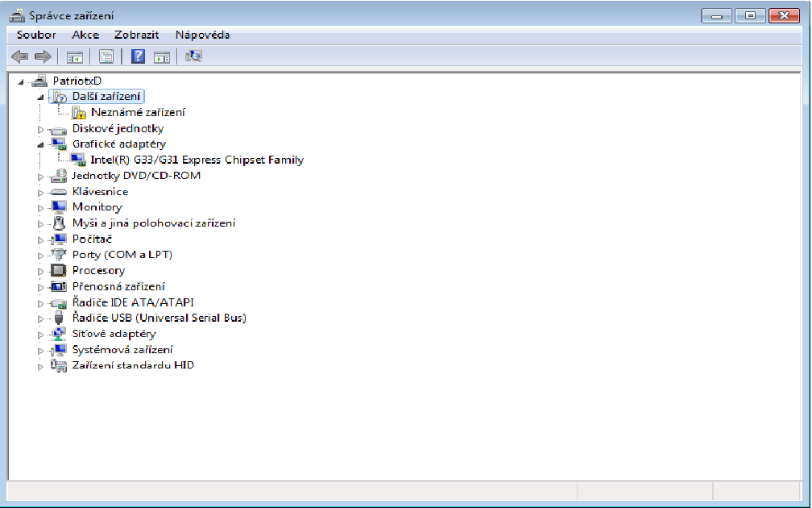Click the Intel G33/G31 adapter icon
812x508 pixels.
coord(78,160)
